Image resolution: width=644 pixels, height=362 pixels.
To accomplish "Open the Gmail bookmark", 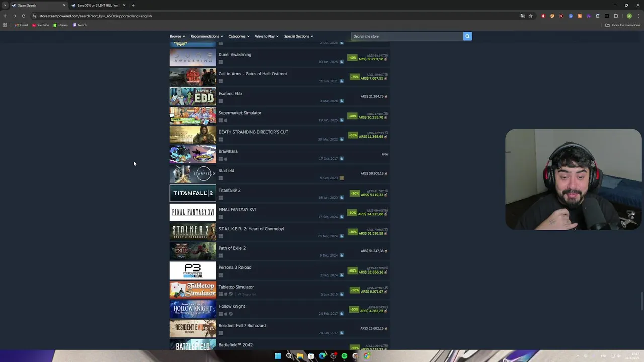I will pos(21,25).
